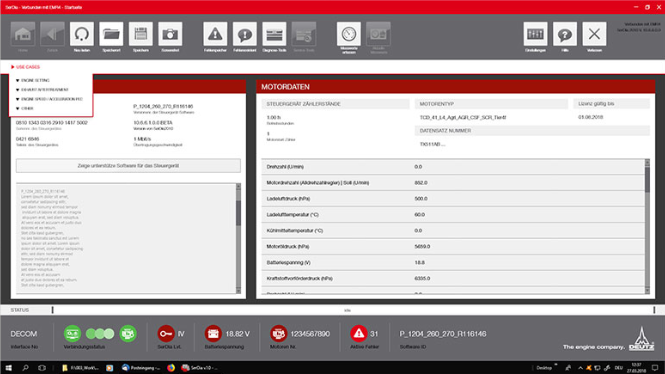
Task: Open the Firefox taskbar icon
Action: 170,368
